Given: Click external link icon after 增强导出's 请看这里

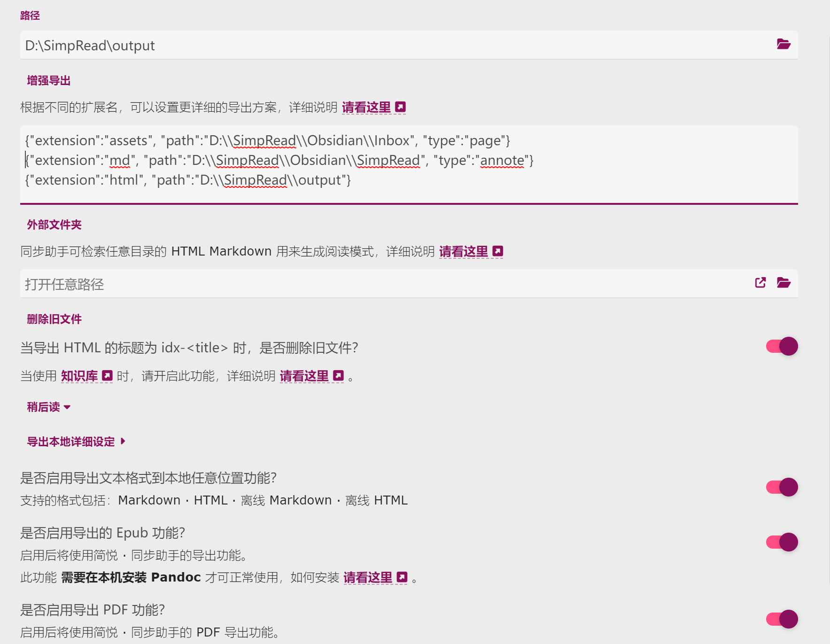Looking at the screenshot, I should (399, 107).
